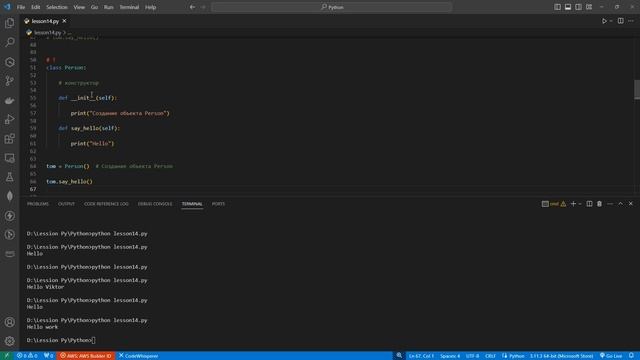Switch to the OUTPUT panel tab
Image resolution: width=640 pixels, height=360 pixels.
(66, 204)
